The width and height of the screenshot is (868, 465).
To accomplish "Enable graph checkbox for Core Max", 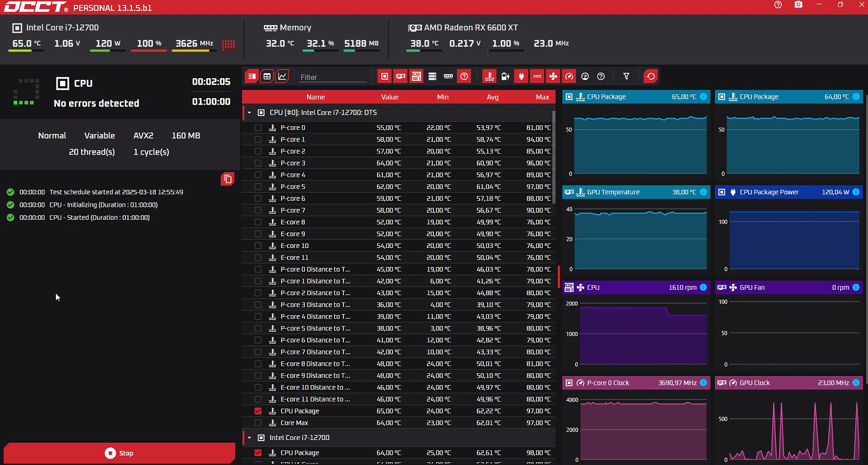I will pos(258,423).
